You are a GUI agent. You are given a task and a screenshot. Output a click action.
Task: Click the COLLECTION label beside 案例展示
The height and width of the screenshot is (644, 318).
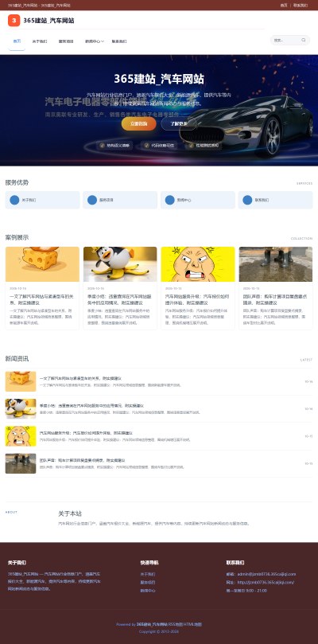(x=301, y=239)
